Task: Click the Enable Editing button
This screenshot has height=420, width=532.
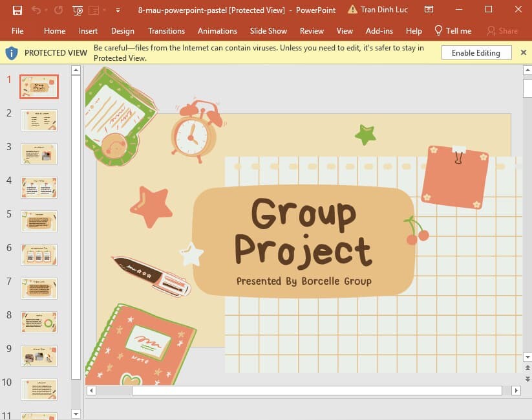Action: coord(476,52)
